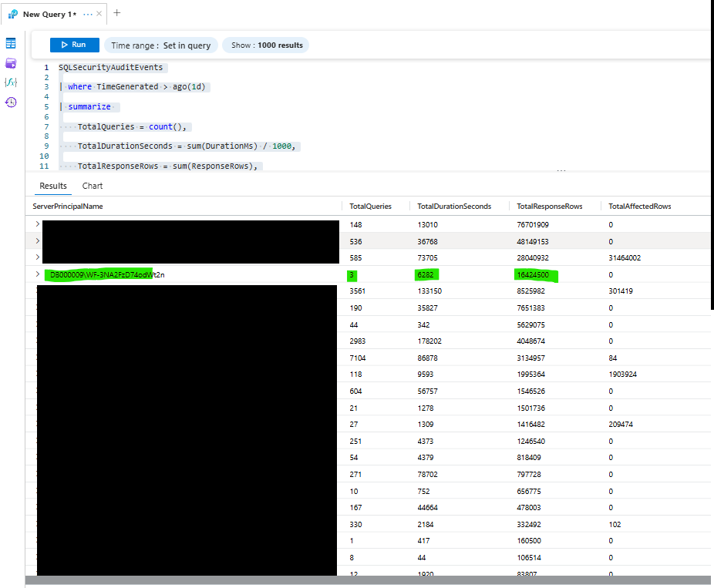Add a new query tab
This screenshot has height=588, width=714.
[117, 13]
